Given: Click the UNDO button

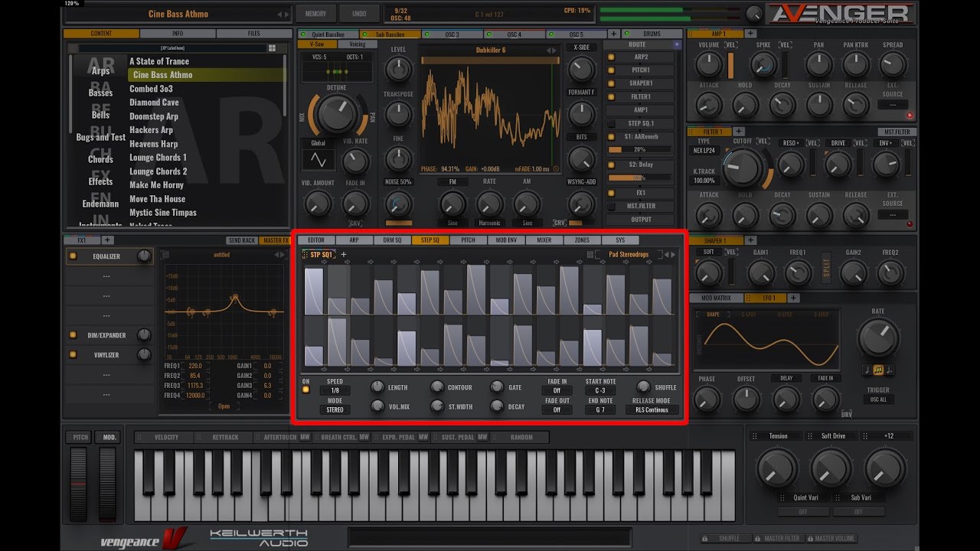Looking at the screenshot, I should point(358,14).
